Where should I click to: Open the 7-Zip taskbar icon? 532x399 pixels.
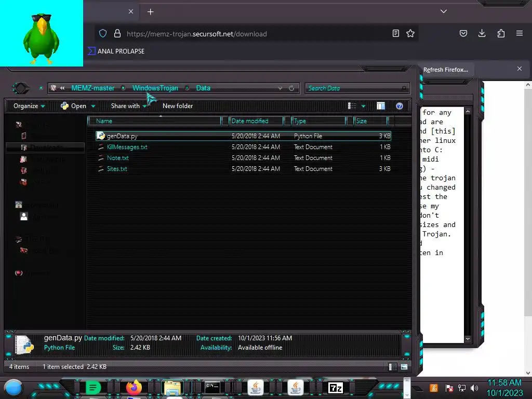pyautogui.click(x=335, y=388)
